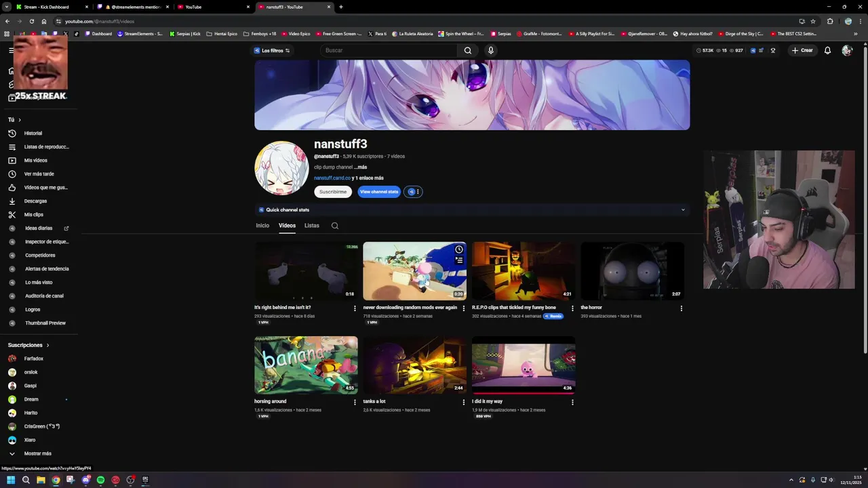Image resolution: width=868 pixels, height=488 pixels.
Task: Open the Historial icon in sidebar
Action: [12, 134]
